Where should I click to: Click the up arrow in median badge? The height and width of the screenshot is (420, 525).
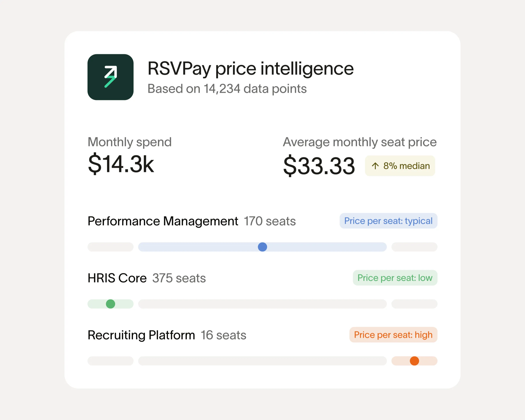click(375, 166)
